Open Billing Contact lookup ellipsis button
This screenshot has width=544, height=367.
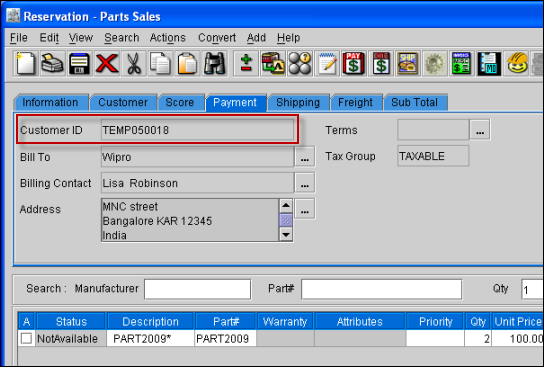coord(305,182)
